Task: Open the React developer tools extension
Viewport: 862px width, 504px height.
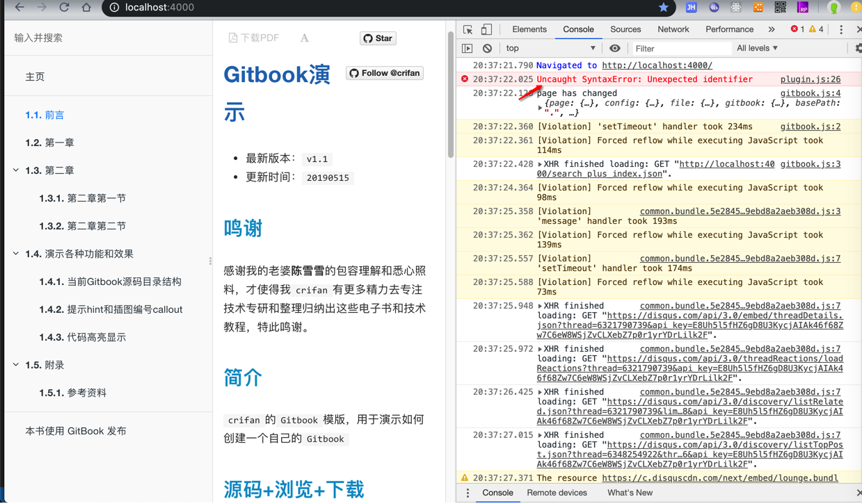Action: click(x=736, y=8)
